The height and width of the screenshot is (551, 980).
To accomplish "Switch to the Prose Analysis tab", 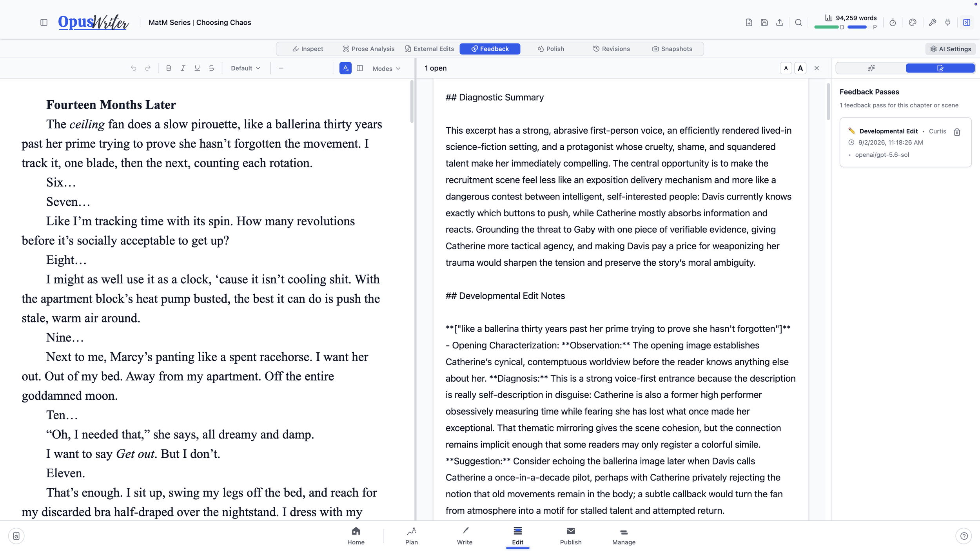I will [x=368, y=49].
